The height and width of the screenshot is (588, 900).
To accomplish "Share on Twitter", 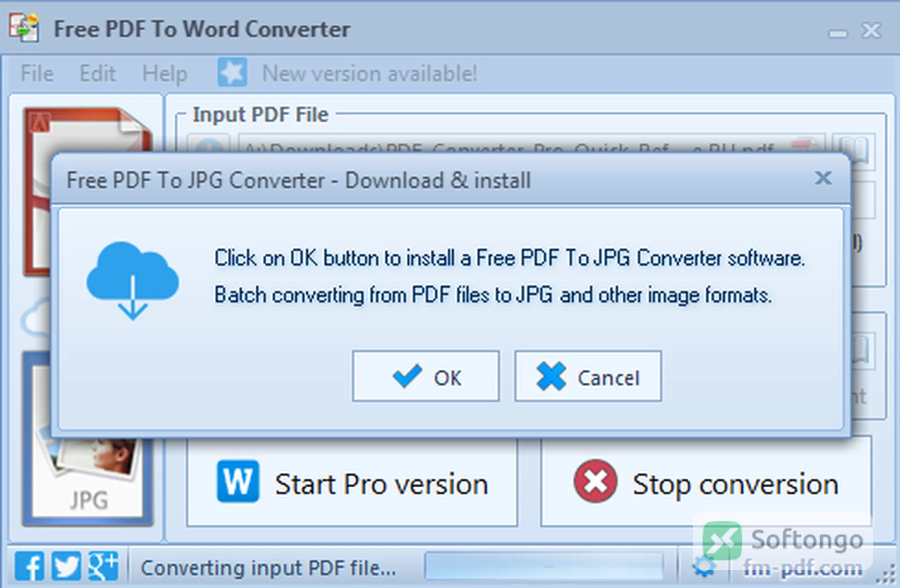I will pos(66,566).
